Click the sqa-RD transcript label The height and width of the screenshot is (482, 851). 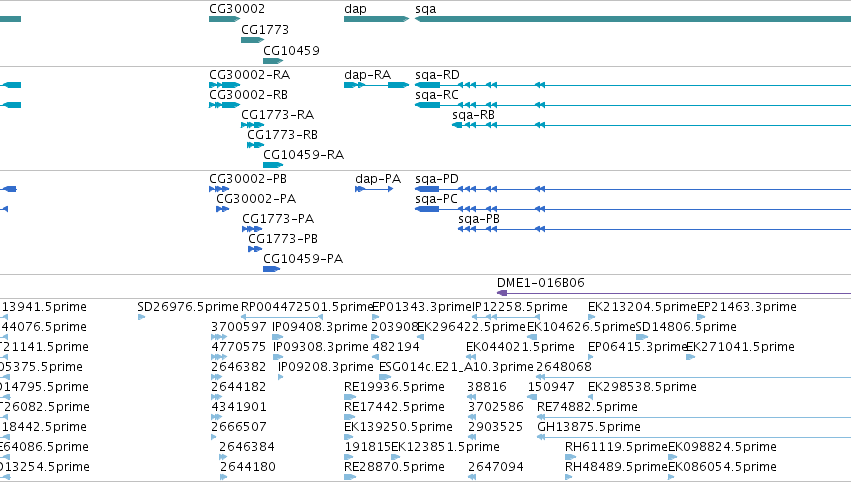[x=437, y=74]
